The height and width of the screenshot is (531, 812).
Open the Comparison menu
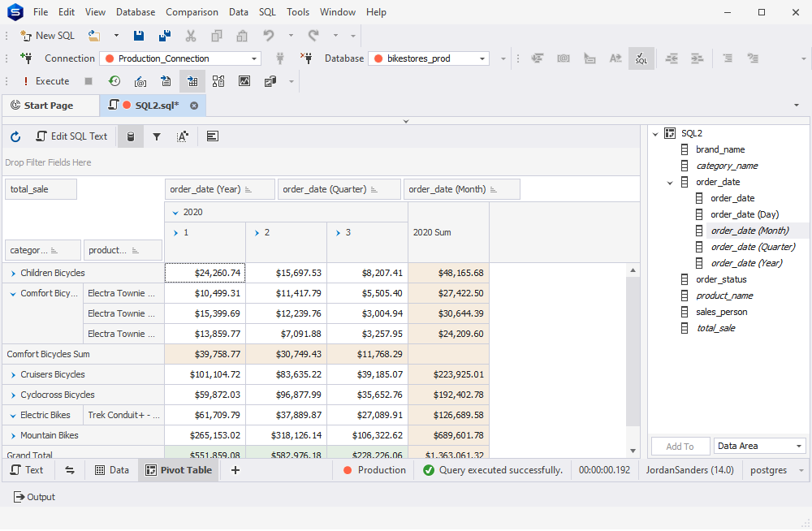click(x=192, y=11)
